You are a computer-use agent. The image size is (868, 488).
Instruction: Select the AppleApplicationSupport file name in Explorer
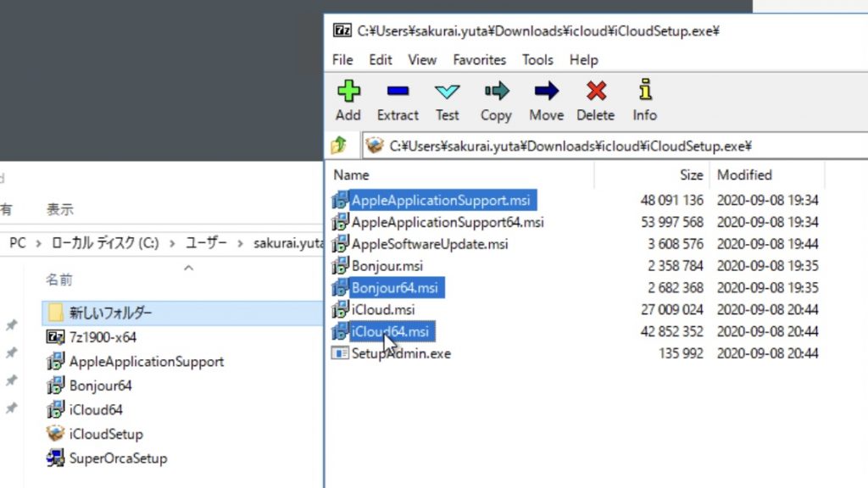(x=147, y=361)
